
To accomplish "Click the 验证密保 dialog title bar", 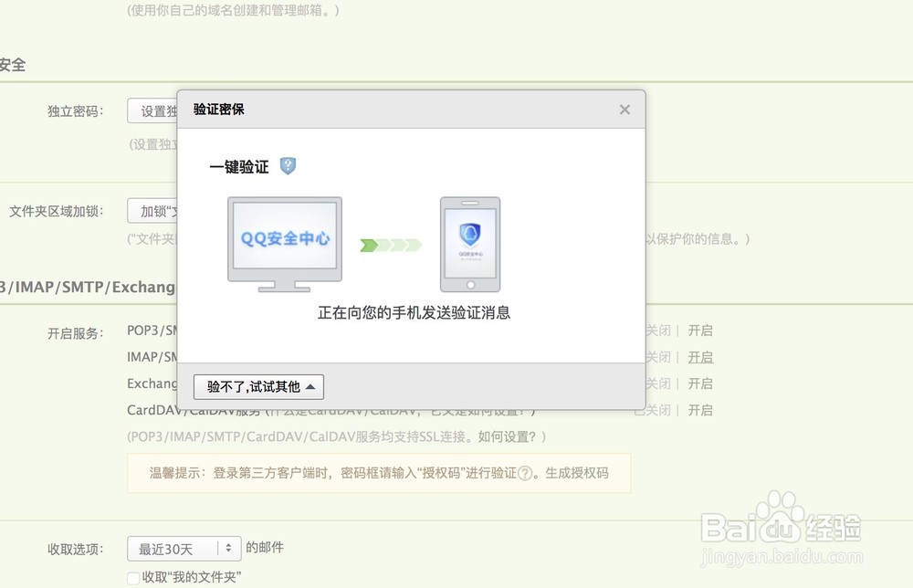I will pos(411,110).
